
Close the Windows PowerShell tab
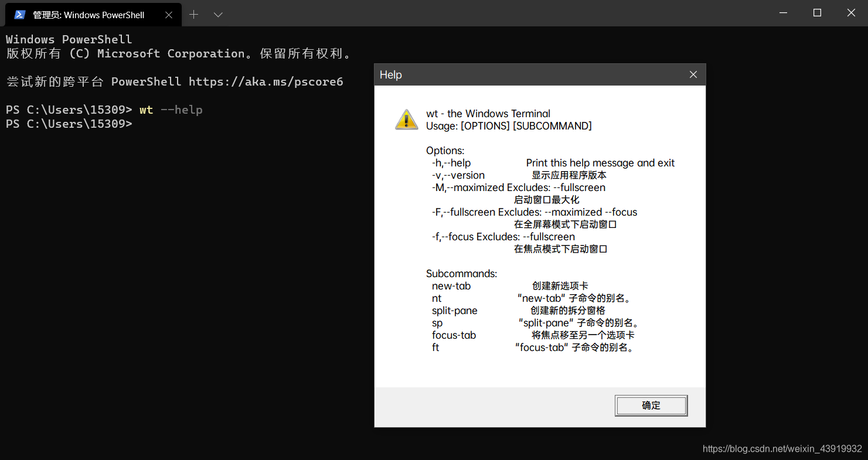tap(169, 15)
